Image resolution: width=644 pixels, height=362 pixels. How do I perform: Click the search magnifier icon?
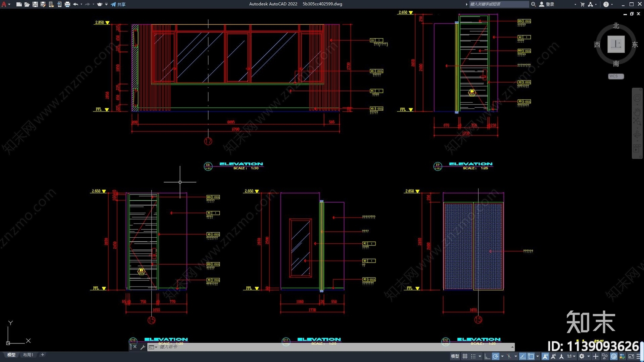[533, 4]
